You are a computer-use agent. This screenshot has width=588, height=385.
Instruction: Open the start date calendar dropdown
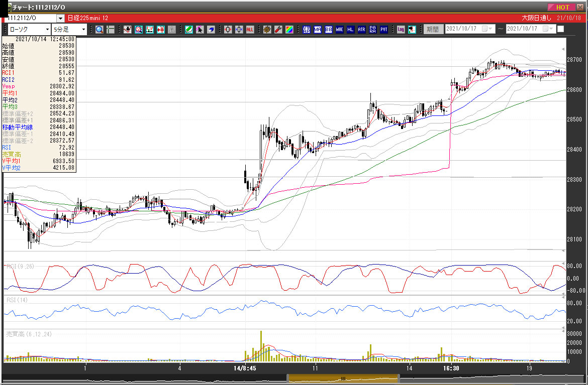pos(487,29)
